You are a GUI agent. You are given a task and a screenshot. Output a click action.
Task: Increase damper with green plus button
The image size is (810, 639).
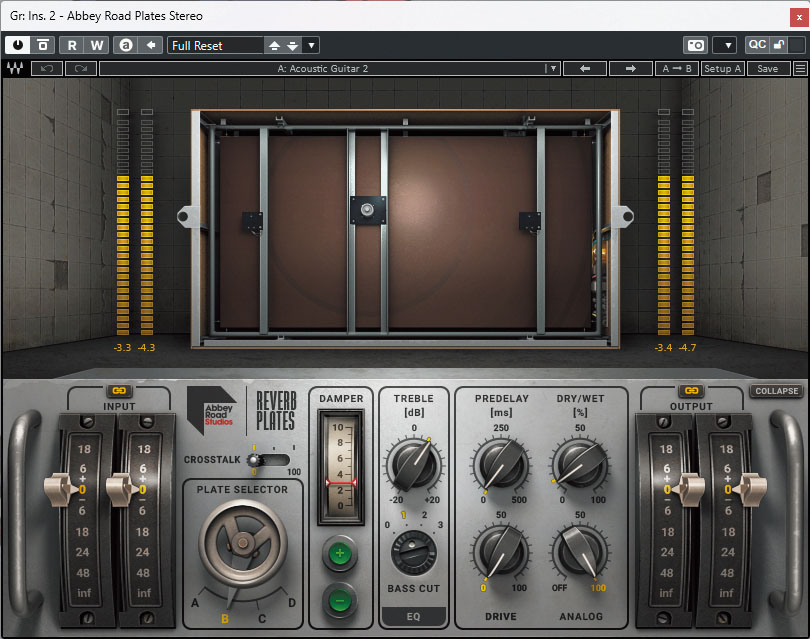tap(340, 553)
